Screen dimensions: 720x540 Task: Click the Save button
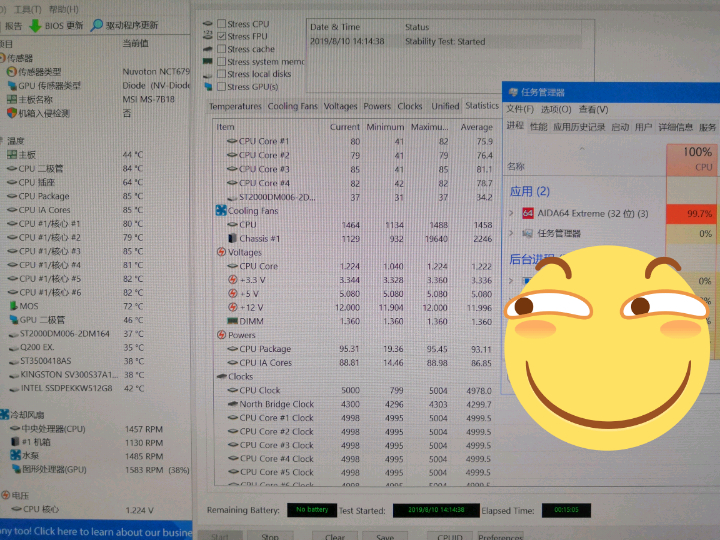coord(385,536)
